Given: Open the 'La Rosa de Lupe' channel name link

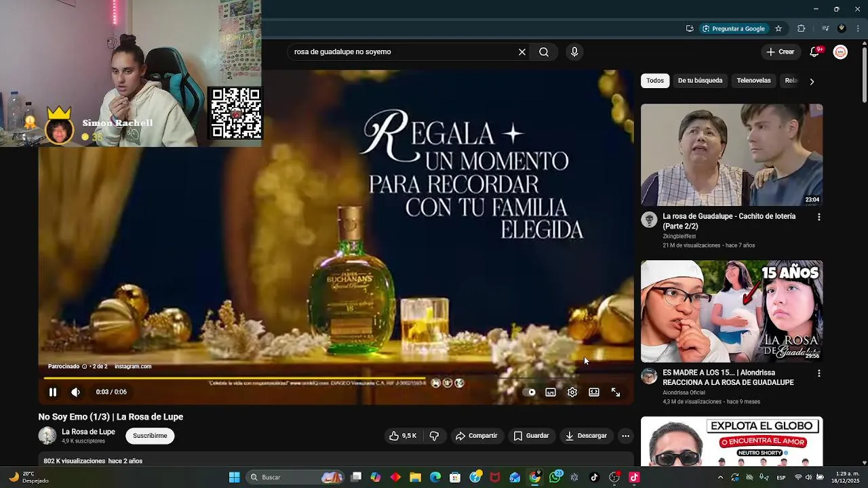Looking at the screenshot, I should [x=88, y=432].
